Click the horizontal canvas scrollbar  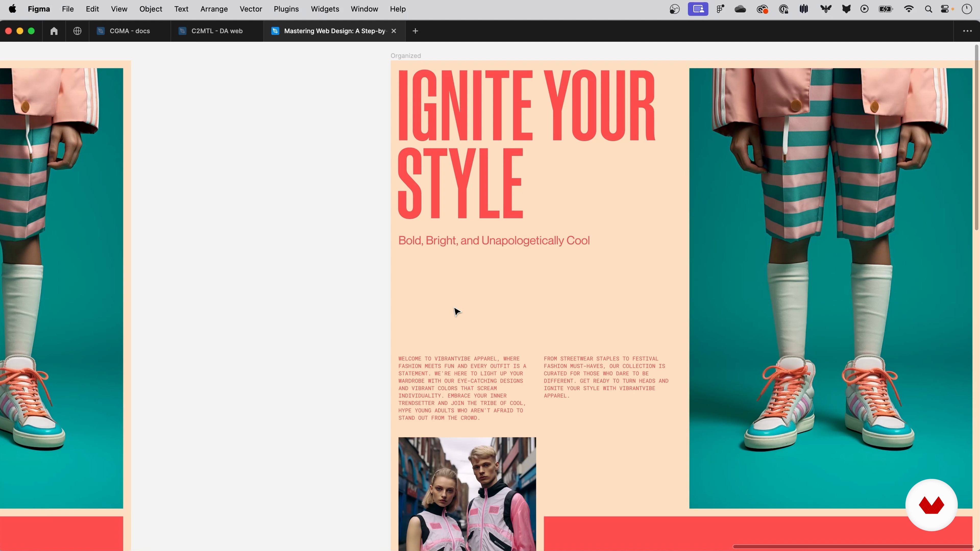click(x=853, y=546)
